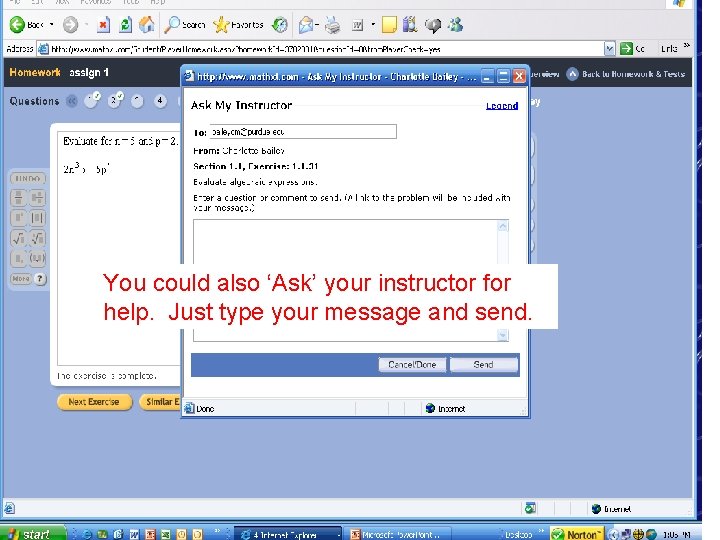Open the Windows Start button
The height and width of the screenshot is (540, 720).
32,534
